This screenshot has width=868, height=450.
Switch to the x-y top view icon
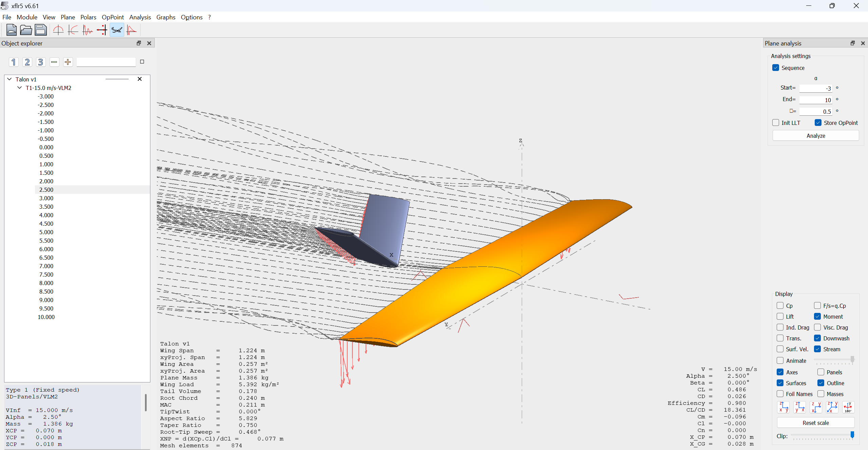coord(816,407)
